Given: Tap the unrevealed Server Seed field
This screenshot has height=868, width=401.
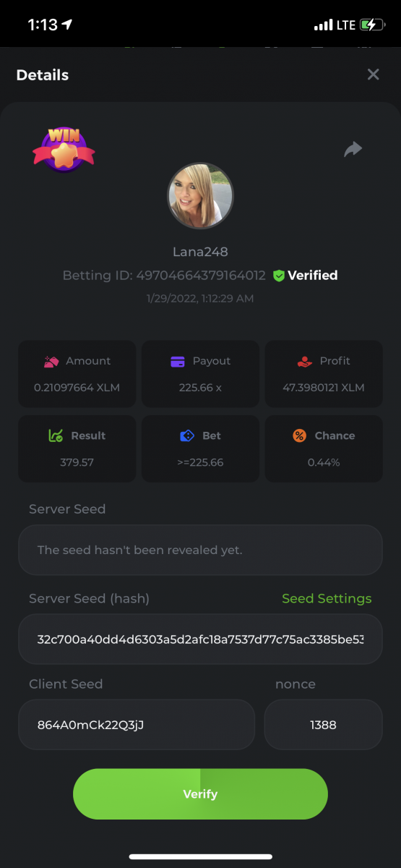Looking at the screenshot, I should pyautogui.click(x=200, y=550).
